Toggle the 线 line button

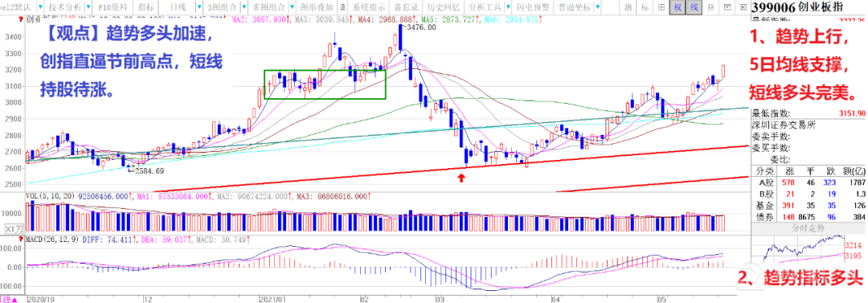click(694, 7)
